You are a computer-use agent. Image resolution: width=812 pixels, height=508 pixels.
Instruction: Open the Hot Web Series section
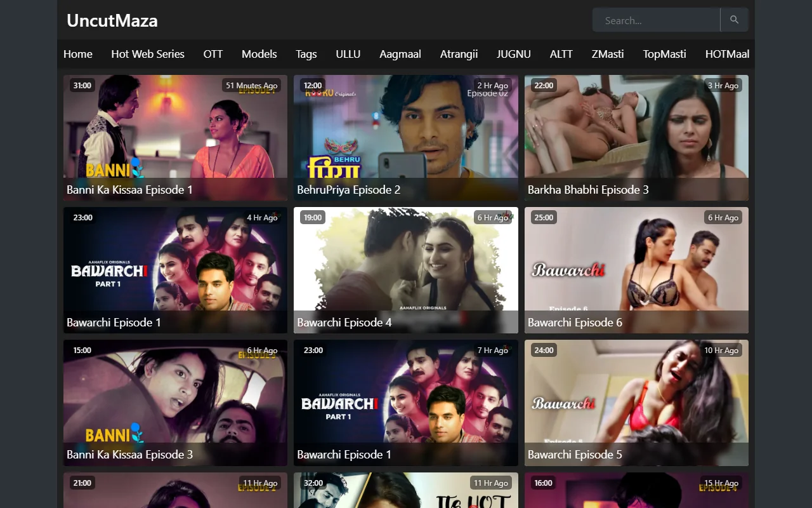(x=148, y=54)
